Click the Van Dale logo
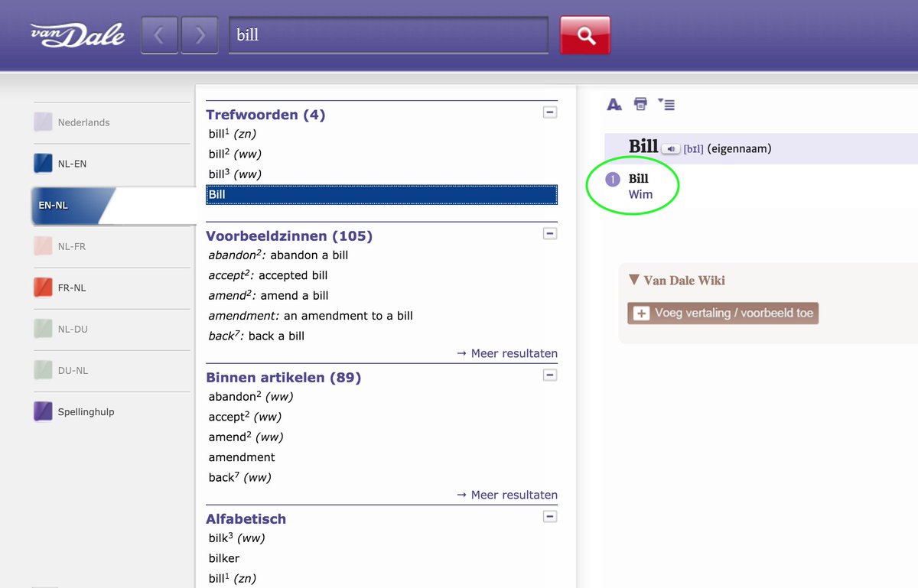 pos(77,35)
